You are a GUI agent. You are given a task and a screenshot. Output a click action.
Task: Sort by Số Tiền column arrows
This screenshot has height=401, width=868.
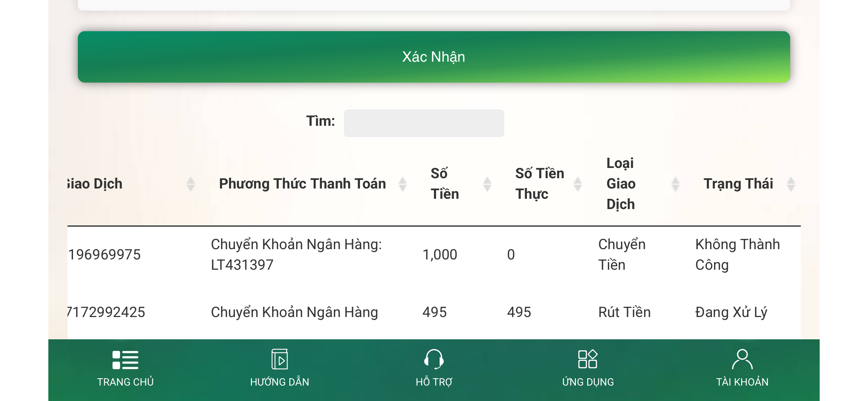(x=487, y=184)
